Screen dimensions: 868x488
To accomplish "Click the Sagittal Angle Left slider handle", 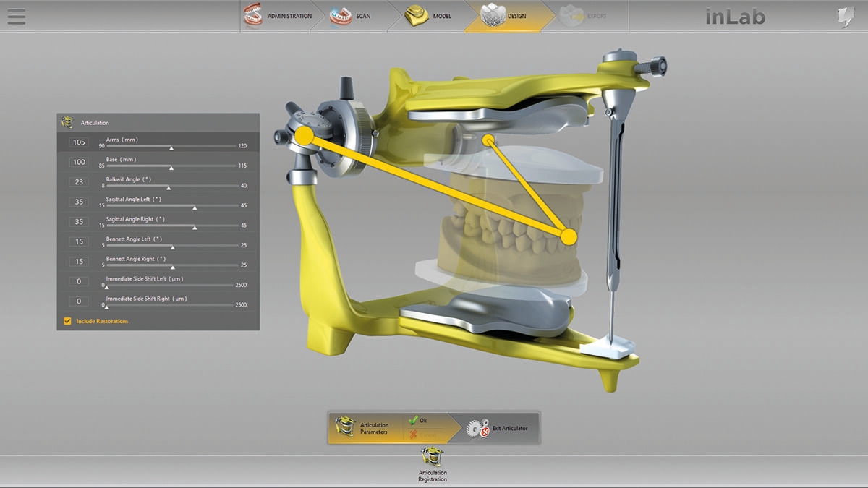I will (x=195, y=207).
